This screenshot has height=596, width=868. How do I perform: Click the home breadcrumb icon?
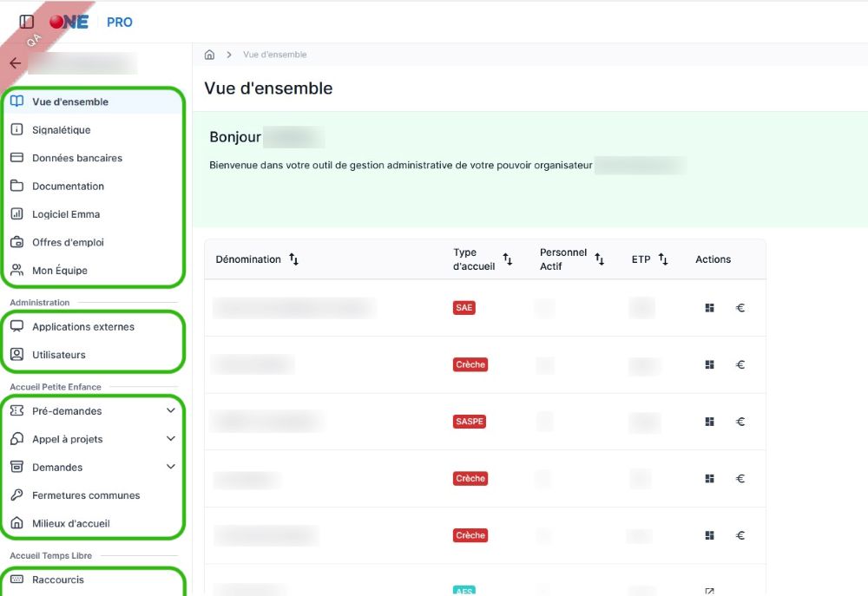(x=209, y=55)
